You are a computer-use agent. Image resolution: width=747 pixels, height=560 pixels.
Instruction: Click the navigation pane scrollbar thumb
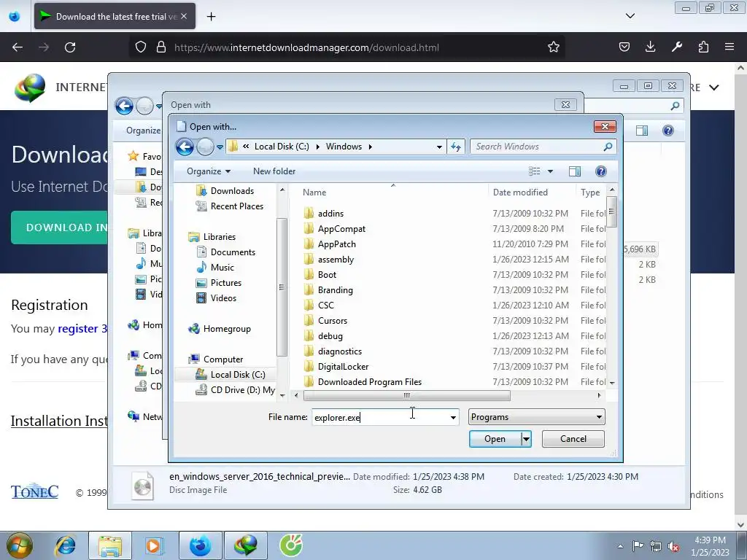click(x=282, y=287)
